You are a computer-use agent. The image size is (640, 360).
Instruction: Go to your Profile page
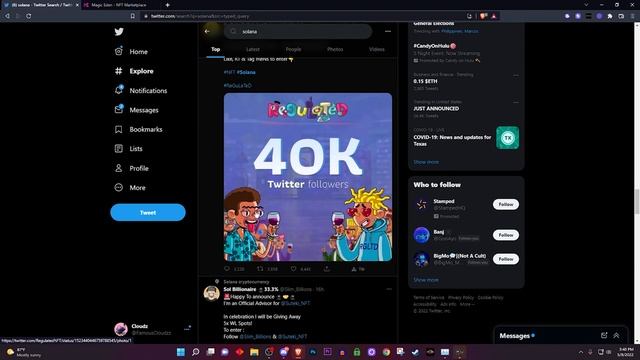131,168
